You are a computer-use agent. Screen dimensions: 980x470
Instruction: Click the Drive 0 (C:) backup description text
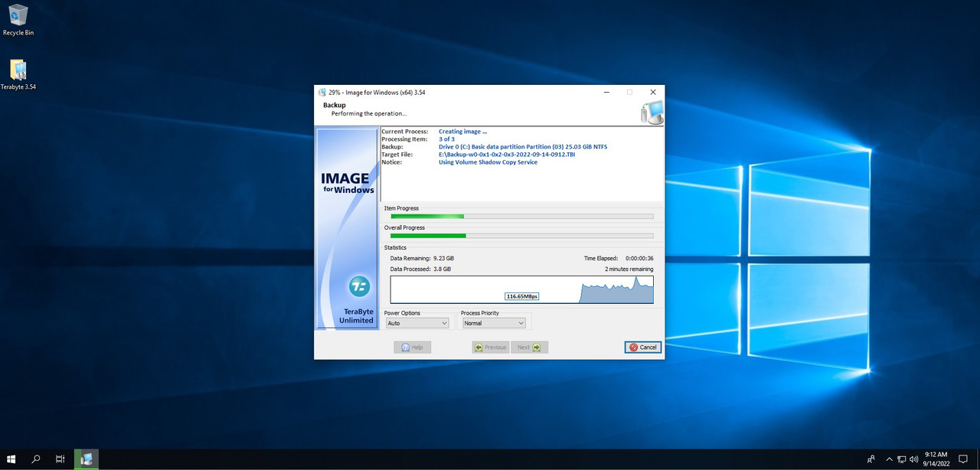(x=523, y=147)
